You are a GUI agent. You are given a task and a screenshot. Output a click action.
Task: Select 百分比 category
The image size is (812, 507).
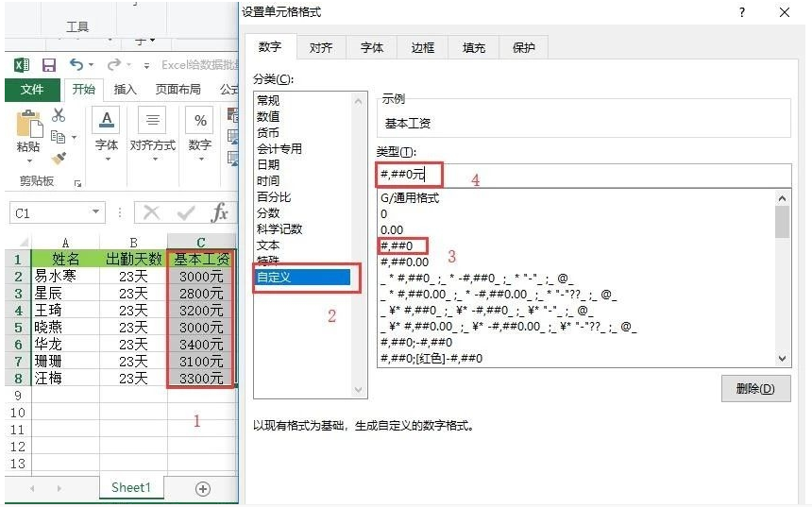[x=274, y=196]
